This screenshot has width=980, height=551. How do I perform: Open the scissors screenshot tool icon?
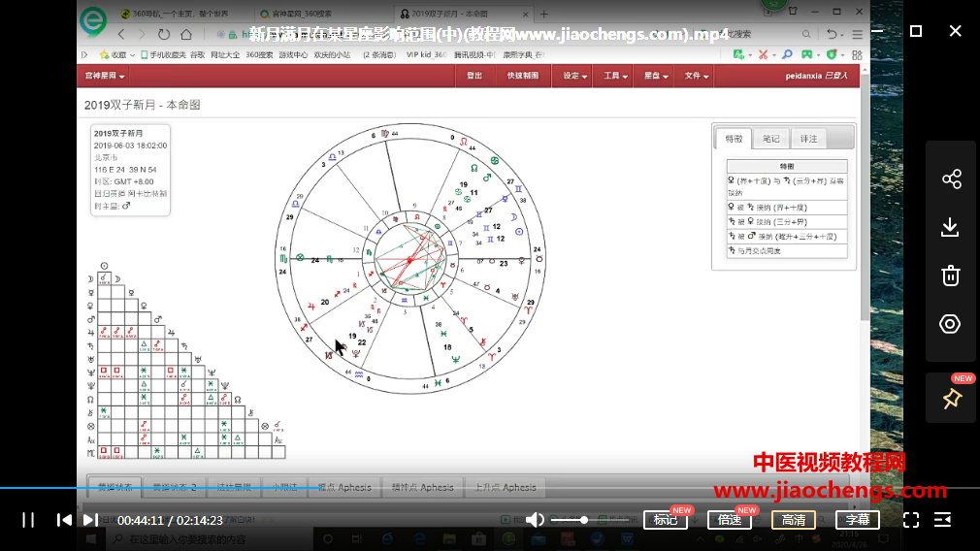763,55
